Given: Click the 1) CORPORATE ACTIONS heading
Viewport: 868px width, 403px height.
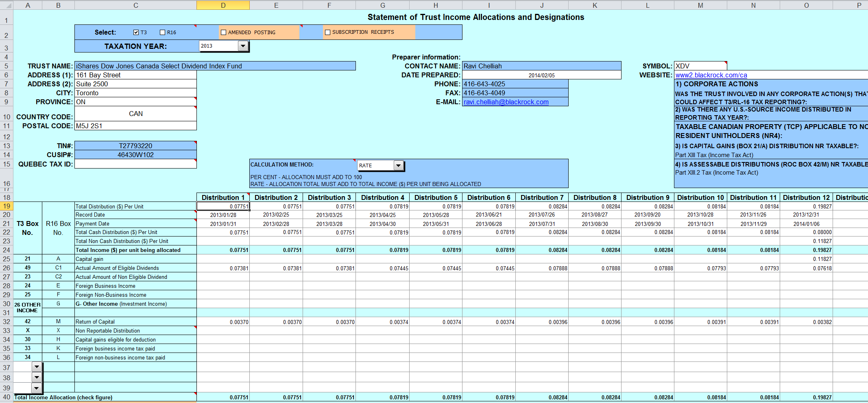Looking at the screenshot, I should (x=717, y=84).
